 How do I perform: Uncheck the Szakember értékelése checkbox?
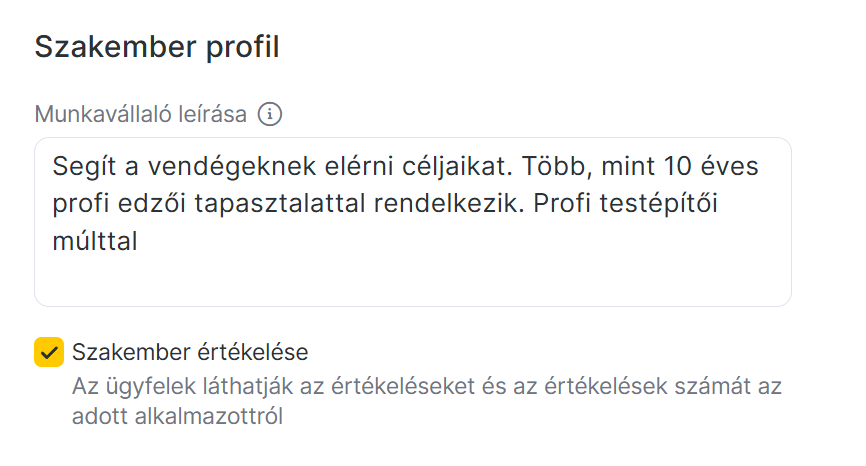(x=49, y=352)
